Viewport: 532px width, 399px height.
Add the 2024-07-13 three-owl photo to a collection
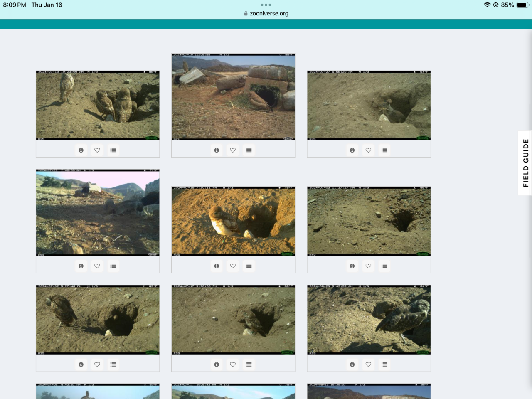(x=113, y=150)
